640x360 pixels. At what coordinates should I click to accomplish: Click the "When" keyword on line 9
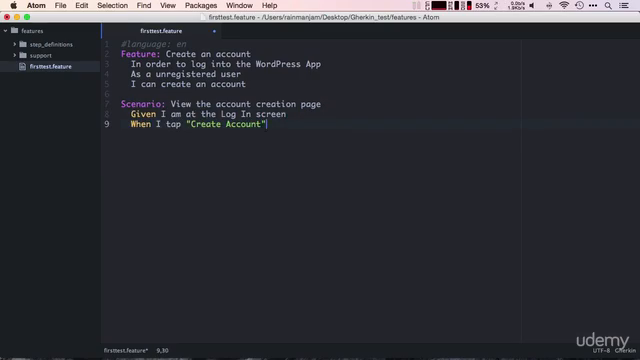coord(141,124)
